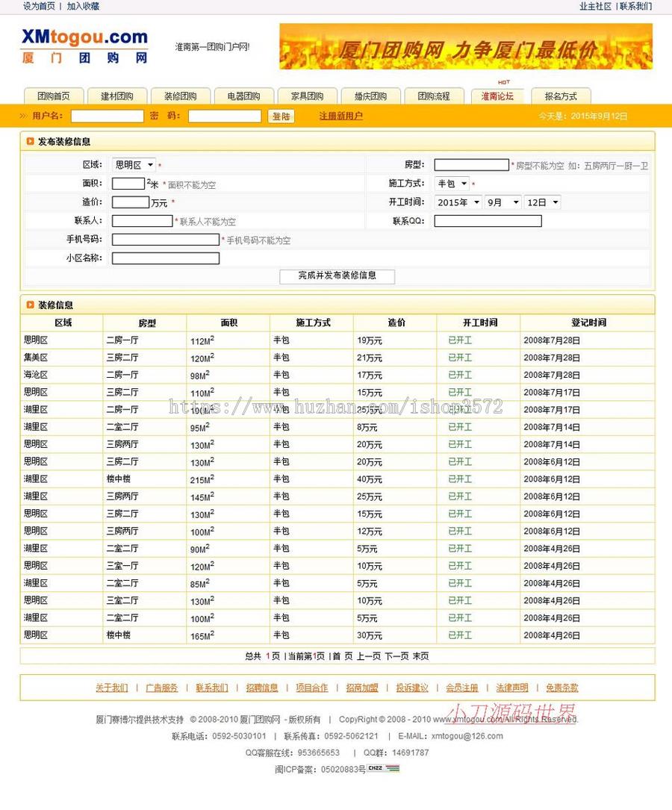Click the 登陆 login button
This screenshot has width=672, height=810.
pyautogui.click(x=281, y=116)
